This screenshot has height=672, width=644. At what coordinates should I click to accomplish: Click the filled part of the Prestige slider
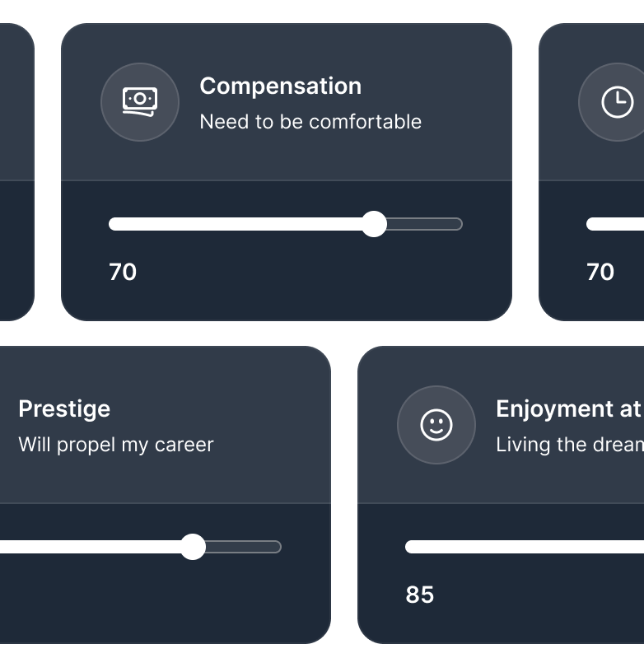pos(91,547)
